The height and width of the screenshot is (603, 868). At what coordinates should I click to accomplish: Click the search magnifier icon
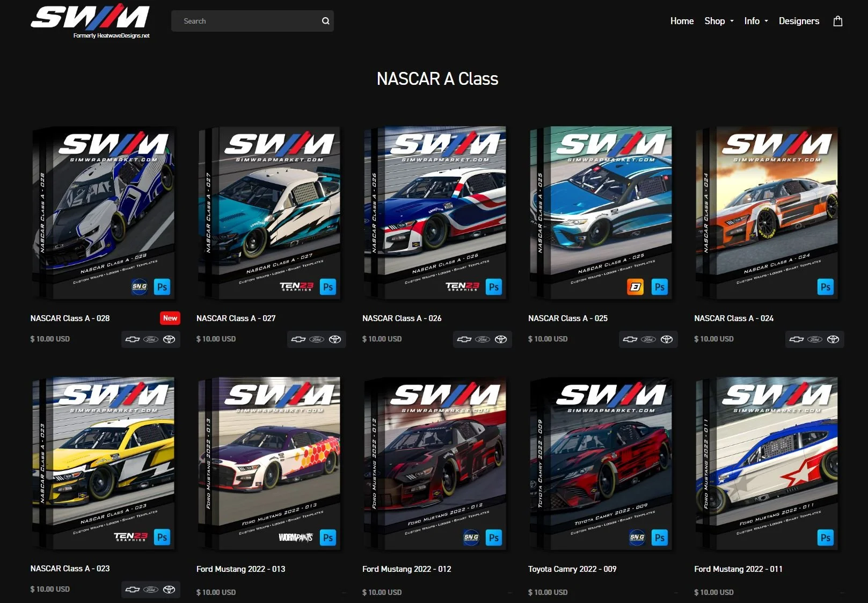(325, 21)
